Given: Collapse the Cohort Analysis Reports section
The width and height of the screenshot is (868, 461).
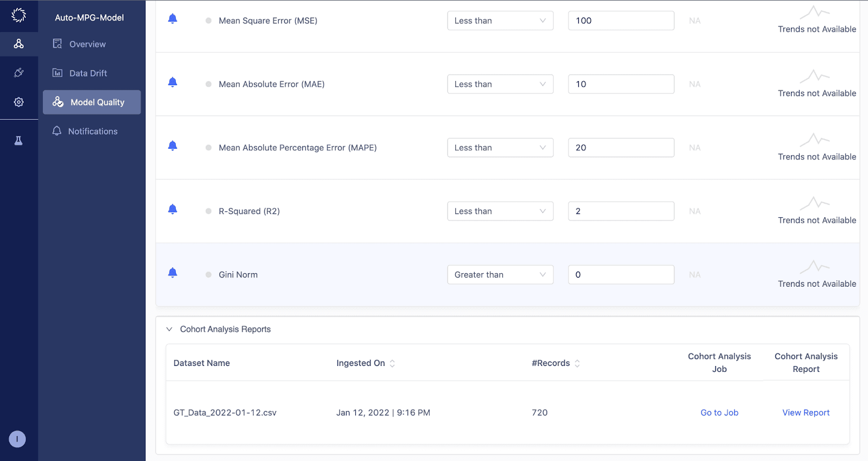Looking at the screenshot, I should tap(169, 329).
